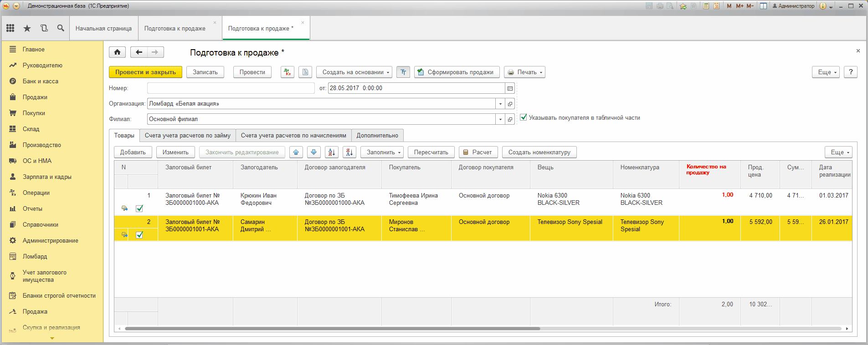Click into the Номер input field
The height and width of the screenshot is (345, 868).
point(231,88)
